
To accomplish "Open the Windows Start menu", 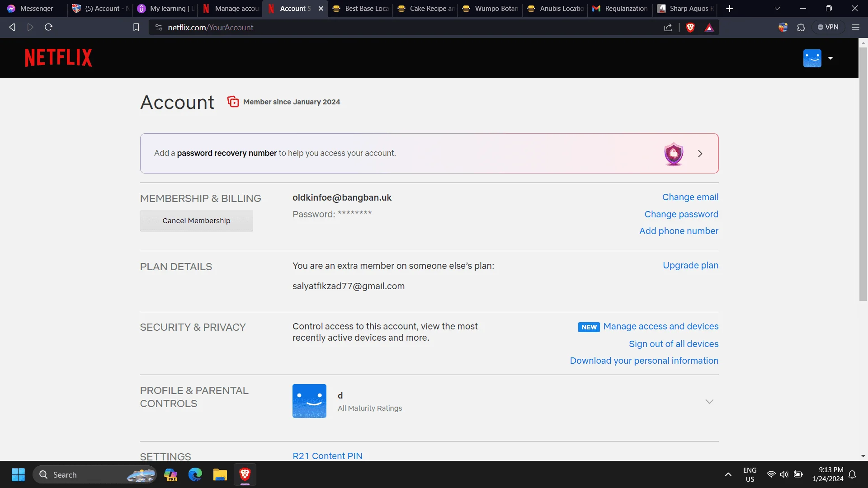I will point(18,475).
